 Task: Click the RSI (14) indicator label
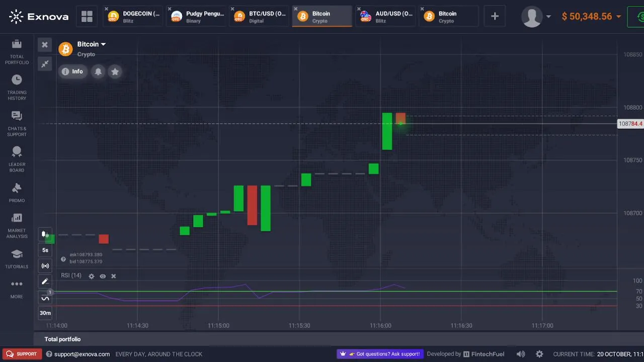point(71,276)
